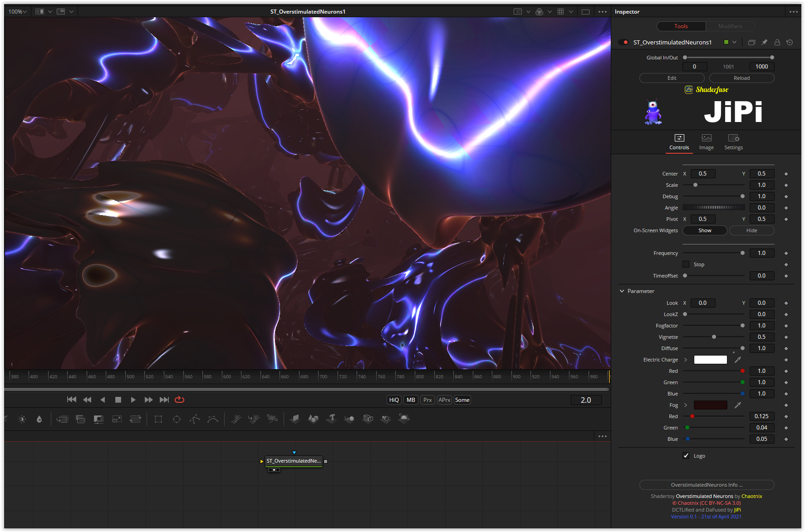Add a pMerge particle node
Image resolution: width=805 pixels, height=532 pixels.
pyautogui.click(x=254, y=419)
